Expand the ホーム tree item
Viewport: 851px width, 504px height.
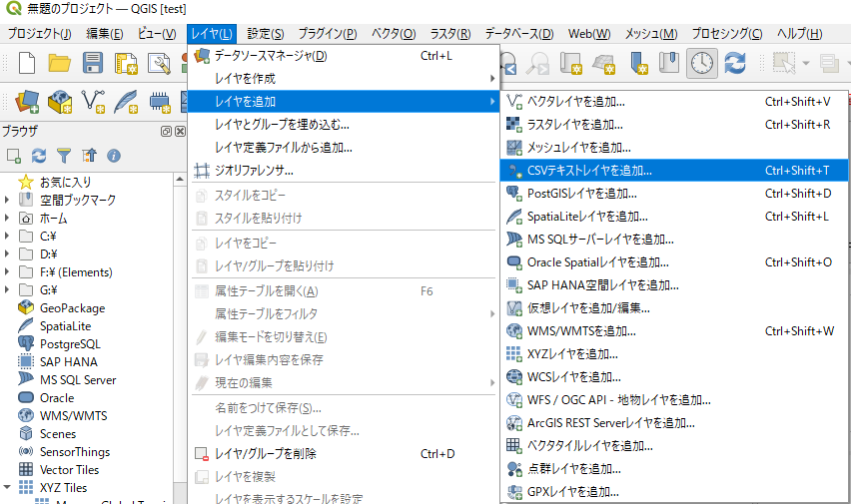coord(8,219)
